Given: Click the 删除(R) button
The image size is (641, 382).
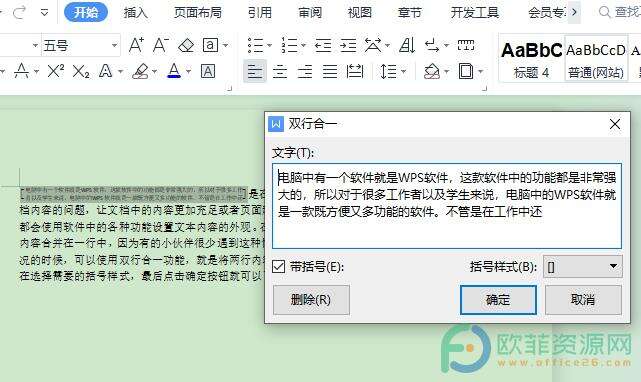Looking at the screenshot, I should pyautogui.click(x=311, y=300).
